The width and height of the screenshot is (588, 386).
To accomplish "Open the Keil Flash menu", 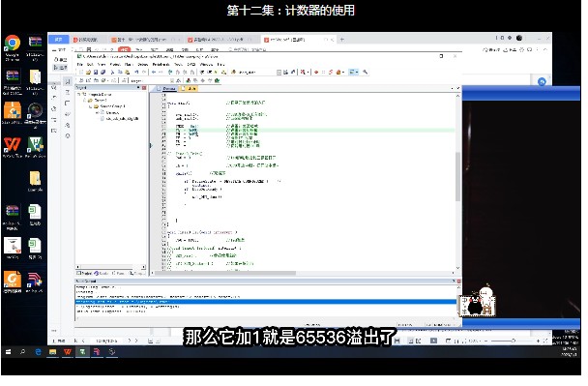I will pos(129,65).
